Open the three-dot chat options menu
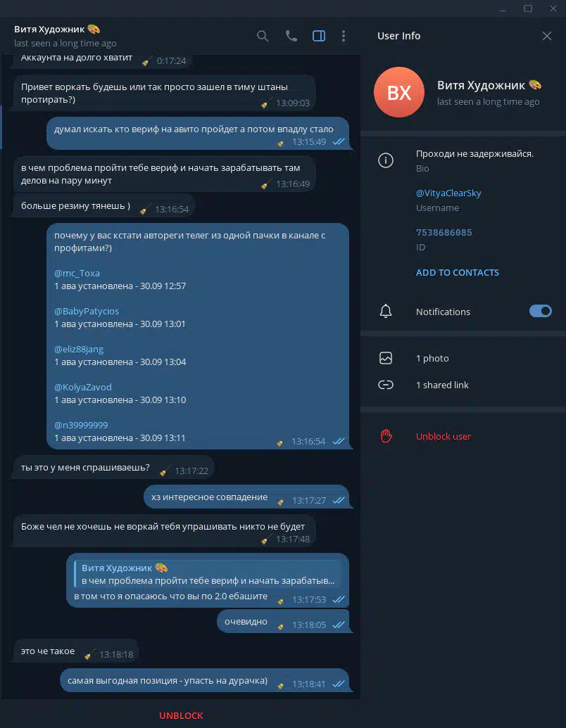This screenshot has height=728, width=566. [x=344, y=36]
